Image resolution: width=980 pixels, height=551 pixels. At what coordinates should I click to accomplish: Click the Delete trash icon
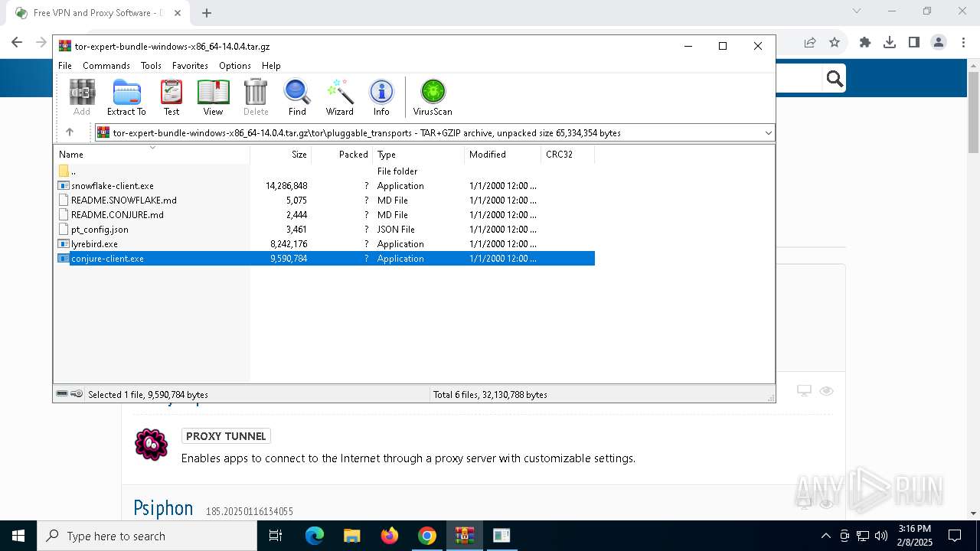point(256,97)
